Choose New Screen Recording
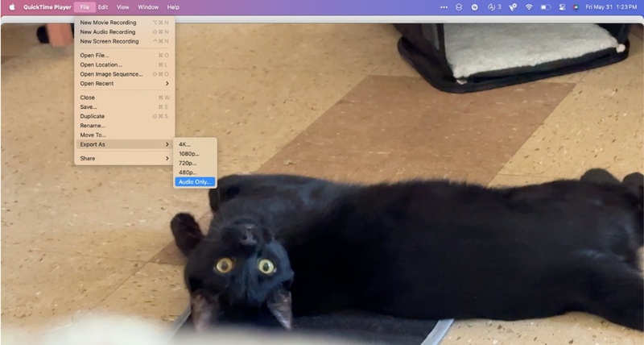Viewport: 644px width, 345px height. 124,42
